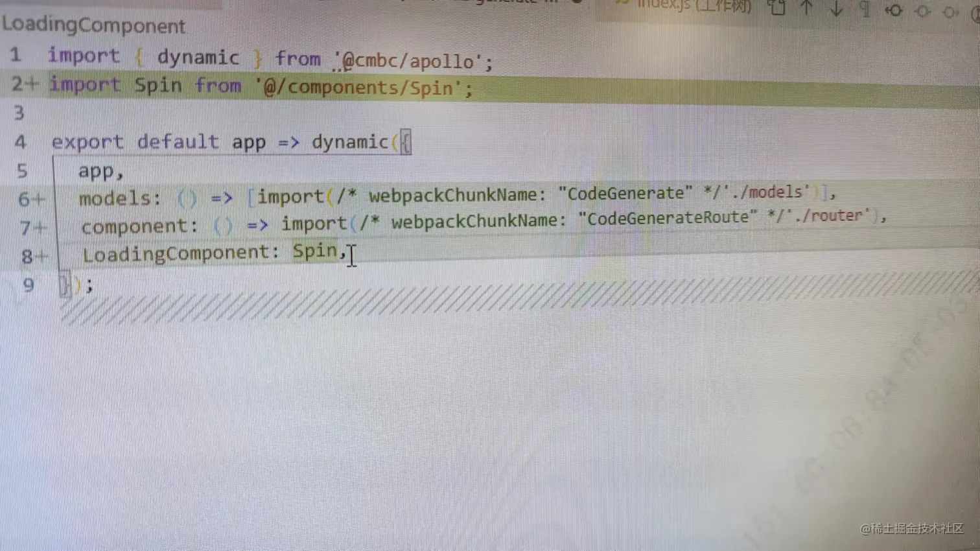980x551 pixels.
Task: Open previous revision via left-arrow circle icon
Action: coord(894,10)
